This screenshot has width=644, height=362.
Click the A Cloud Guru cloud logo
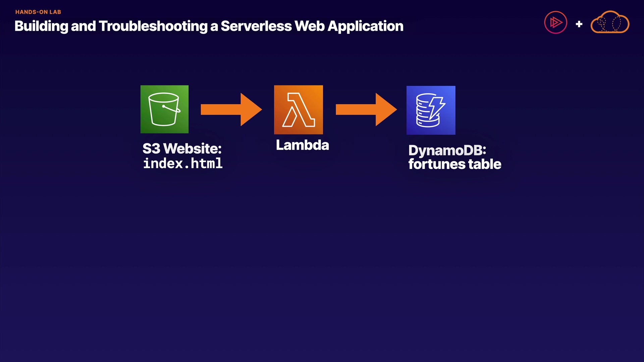point(609,23)
